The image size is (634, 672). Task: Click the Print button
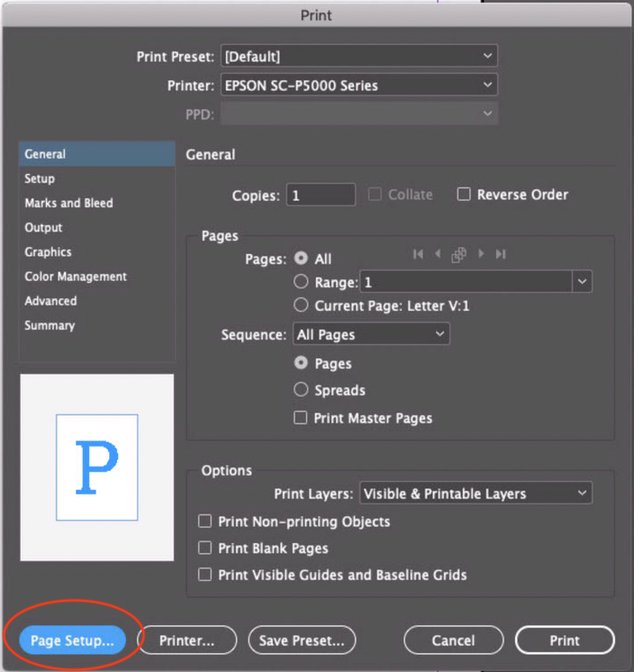tap(565, 640)
